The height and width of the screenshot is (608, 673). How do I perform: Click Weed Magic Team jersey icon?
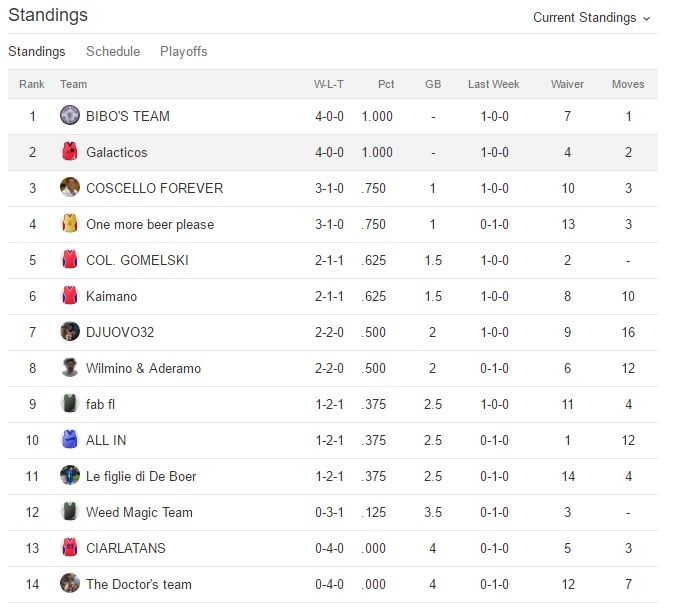point(70,512)
